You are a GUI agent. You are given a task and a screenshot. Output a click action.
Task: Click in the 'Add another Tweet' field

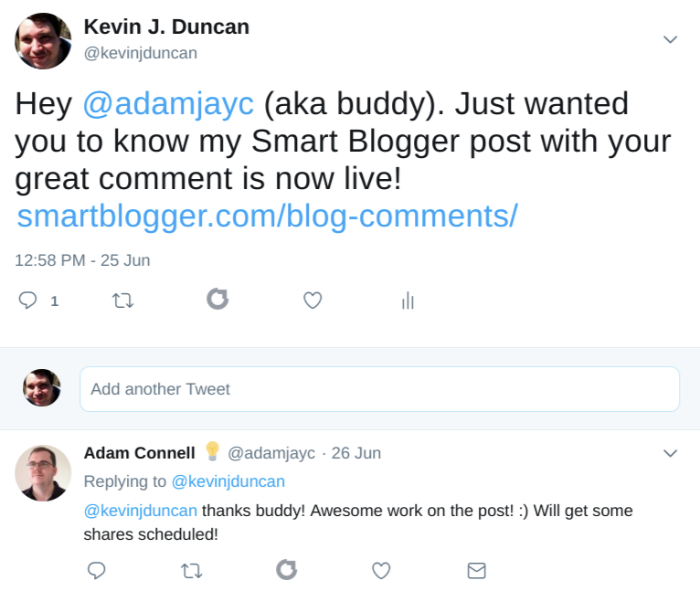click(x=379, y=389)
